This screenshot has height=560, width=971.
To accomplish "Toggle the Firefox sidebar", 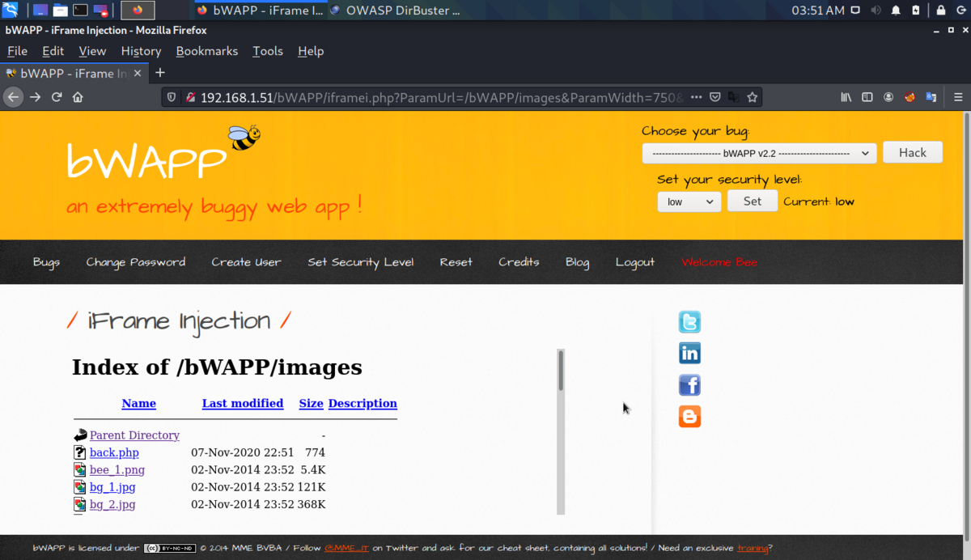I will [x=867, y=97].
